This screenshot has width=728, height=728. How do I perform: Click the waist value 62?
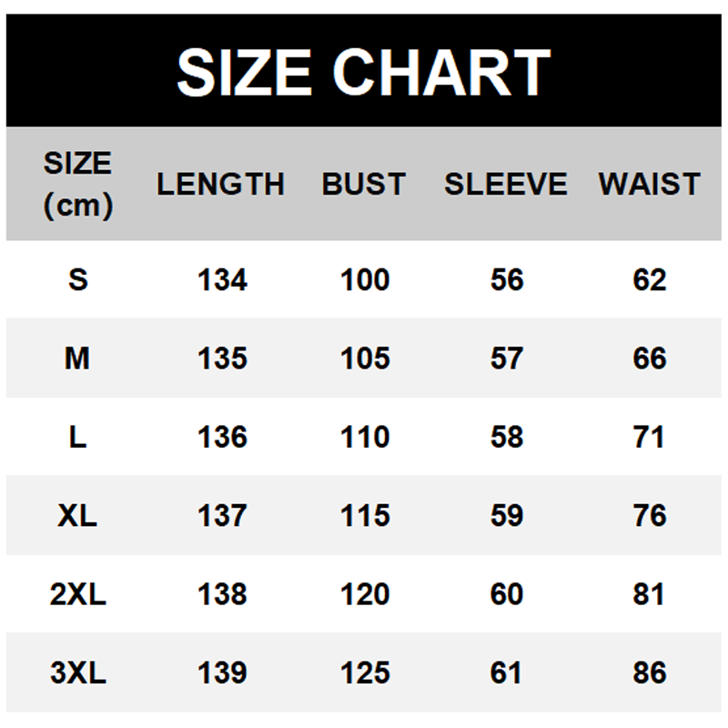pos(650,279)
